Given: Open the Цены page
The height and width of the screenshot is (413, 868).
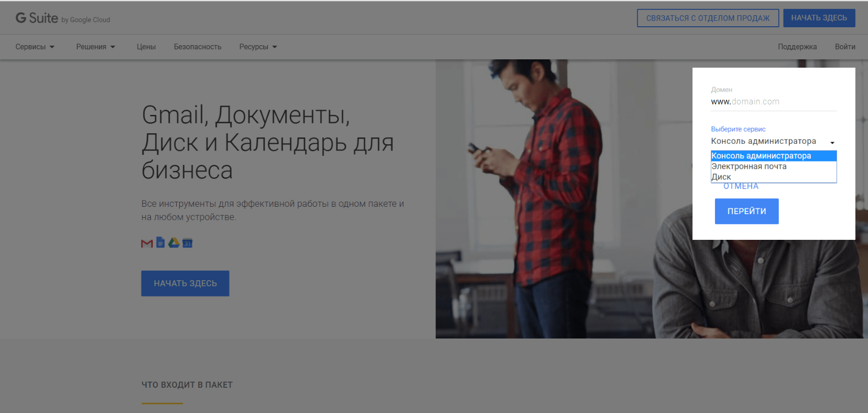Looking at the screenshot, I should coord(146,47).
